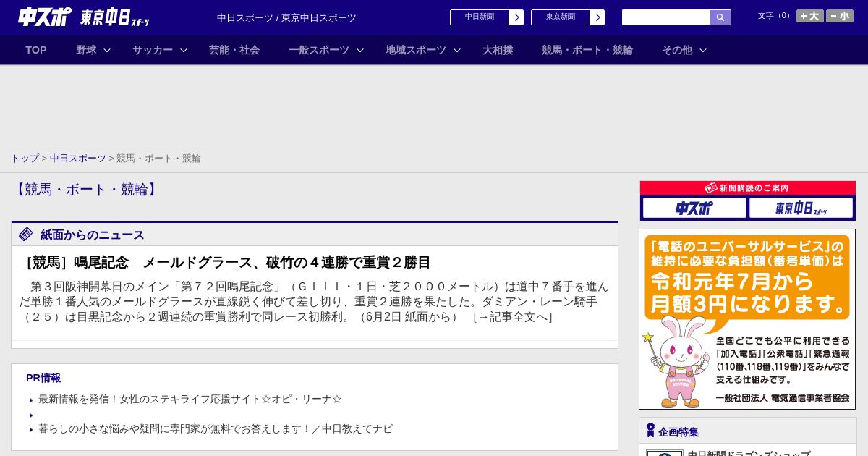Open the その他 menu
Image resolution: width=868 pixels, height=456 pixels.
tap(677, 50)
